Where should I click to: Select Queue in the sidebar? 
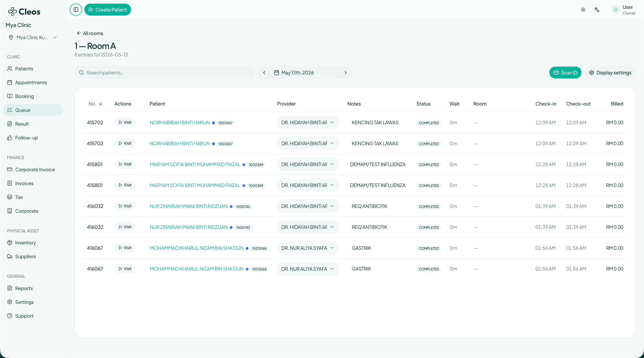[x=33, y=110]
